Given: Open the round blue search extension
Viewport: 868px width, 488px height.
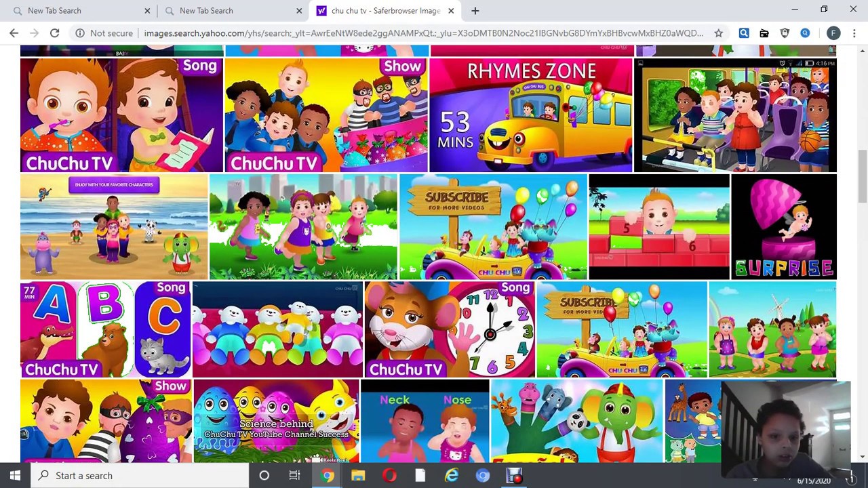Looking at the screenshot, I should point(805,33).
